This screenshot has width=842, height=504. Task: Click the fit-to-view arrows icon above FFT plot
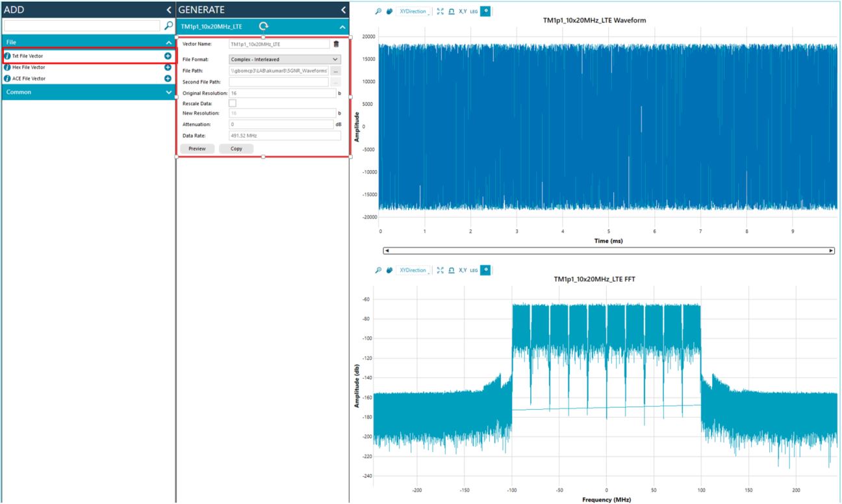coord(440,270)
